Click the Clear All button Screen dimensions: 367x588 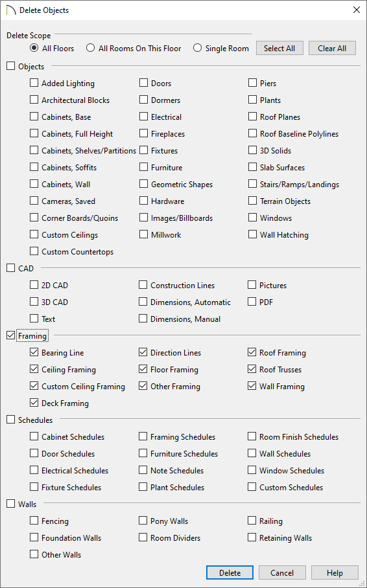point(332,49)
